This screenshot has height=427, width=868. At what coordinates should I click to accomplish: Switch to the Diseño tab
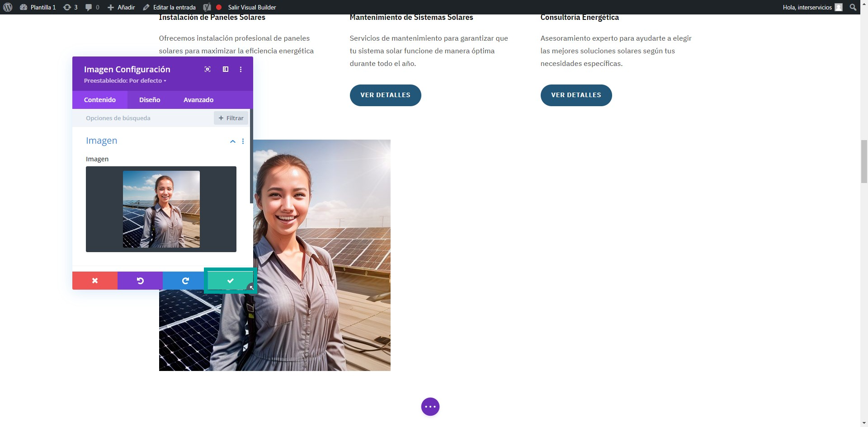click(x=150, y=100)
